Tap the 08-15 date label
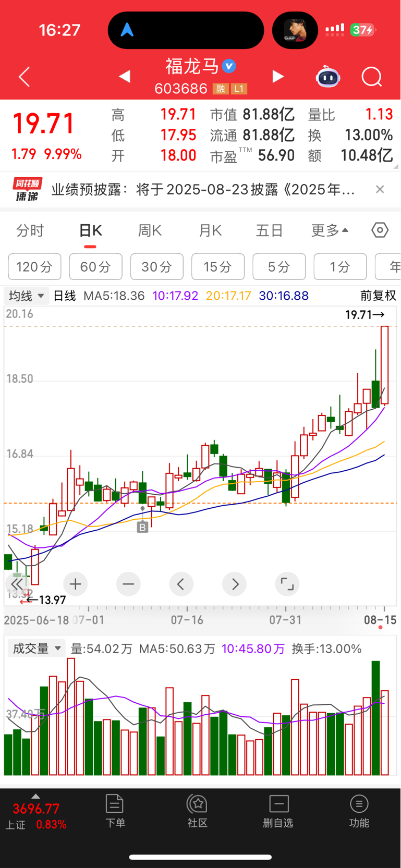The width and height of the screenshot is (401, 868). tap(380, 620)
